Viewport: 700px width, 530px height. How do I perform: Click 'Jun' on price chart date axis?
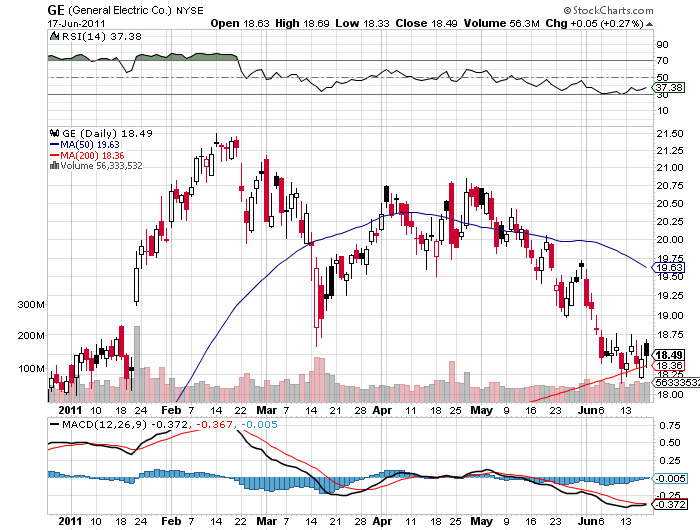(x=587, y=410)
